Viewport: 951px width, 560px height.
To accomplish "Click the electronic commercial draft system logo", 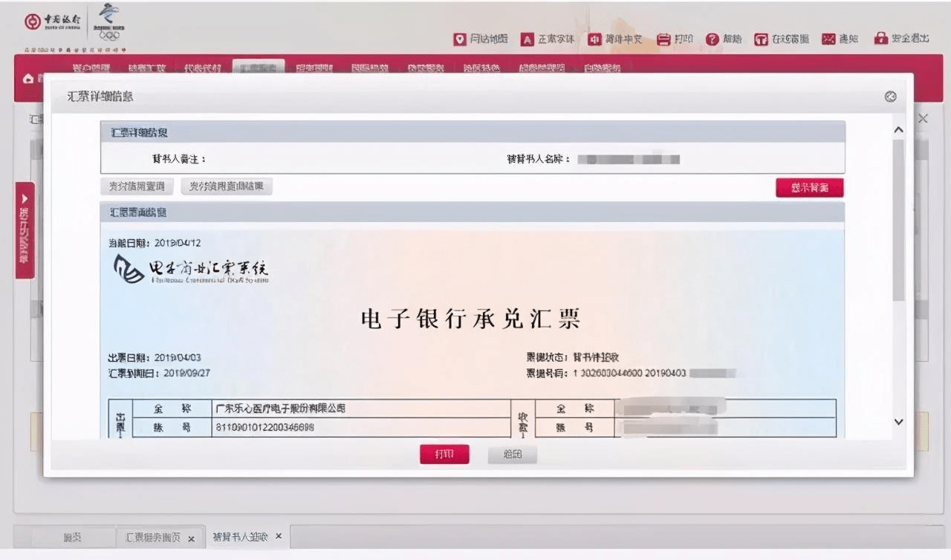I will (x=191, y=269).
